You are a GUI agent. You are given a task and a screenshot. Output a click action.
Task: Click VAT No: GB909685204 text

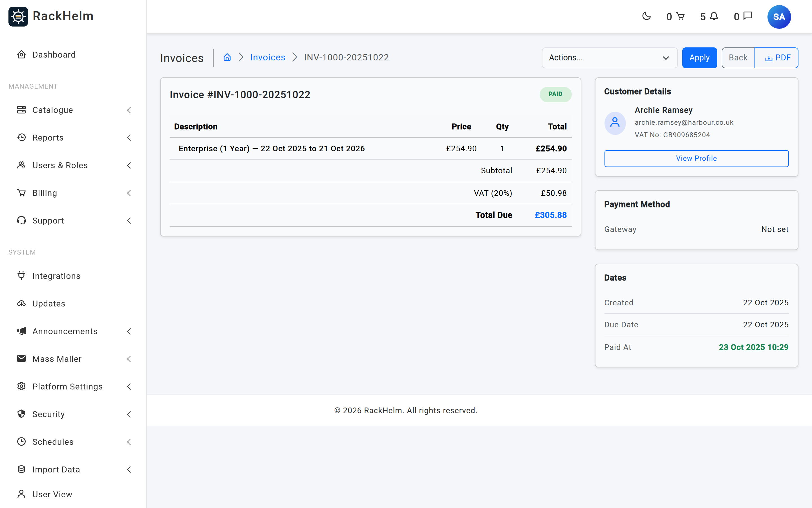tap(672, 135)
